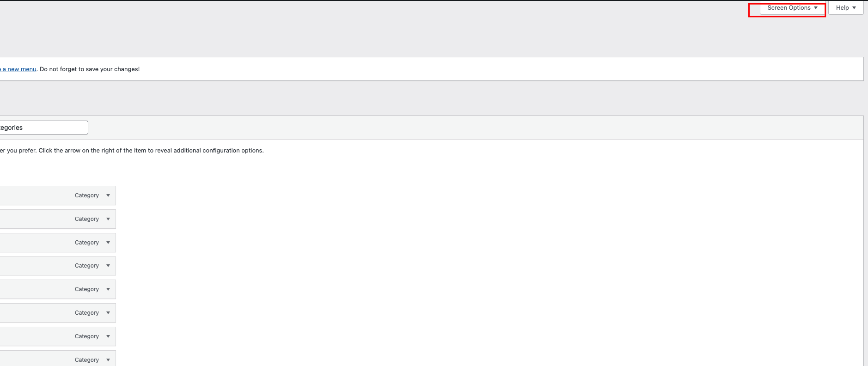Expand the first Category menu item arrow
This screenshot has height=366, width=868.
(108, 195)
